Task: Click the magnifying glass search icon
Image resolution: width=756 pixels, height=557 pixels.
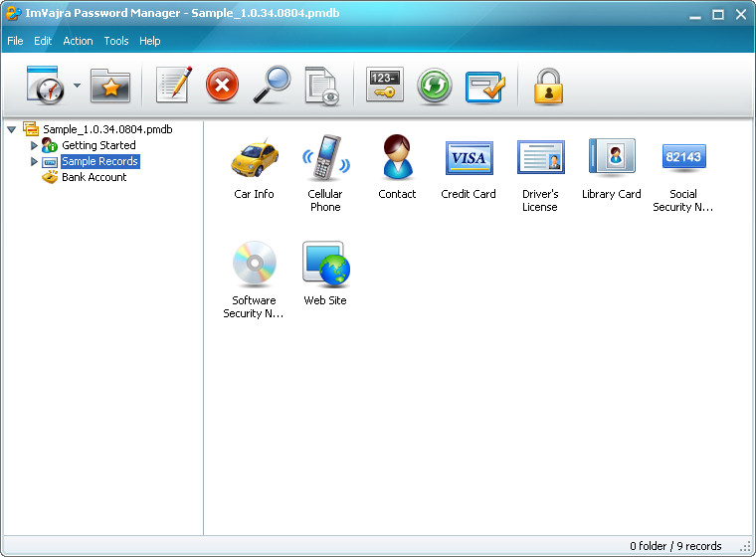Action: 272,85
